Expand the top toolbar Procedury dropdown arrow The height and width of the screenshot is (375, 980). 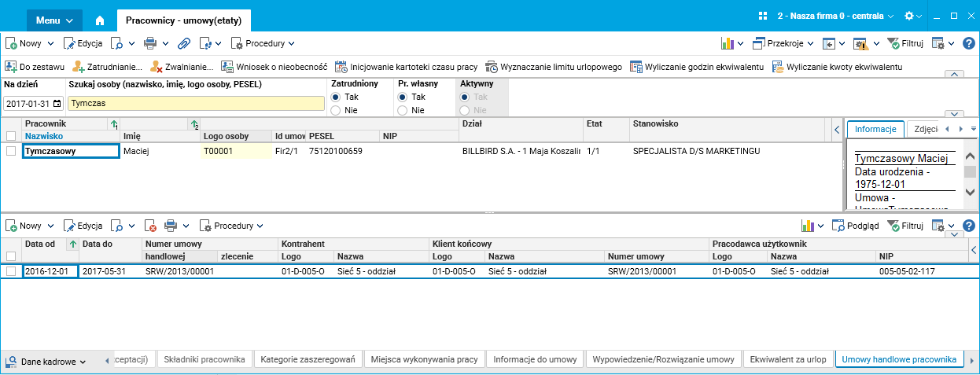coord(291,43)
